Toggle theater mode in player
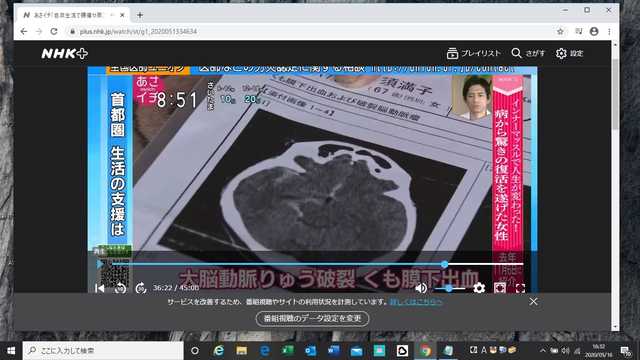The image size is (640, 360). click(x=500, y=288)
